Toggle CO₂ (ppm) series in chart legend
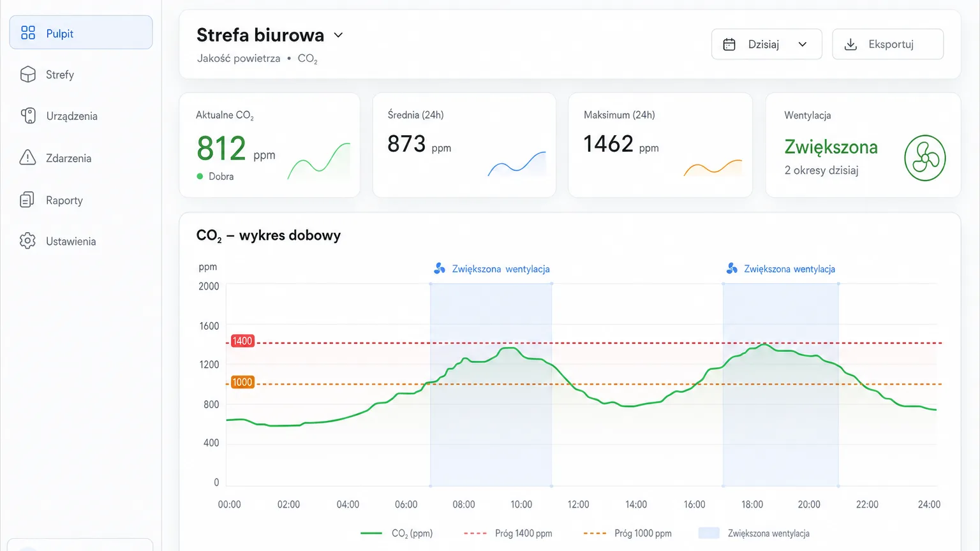This screenshot has width=980, height=551. (396, 533)
